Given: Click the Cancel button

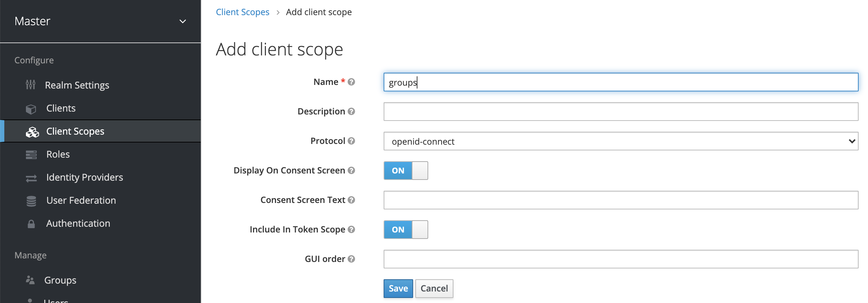Looking at the screenshot, I should [x=434, y=289].
